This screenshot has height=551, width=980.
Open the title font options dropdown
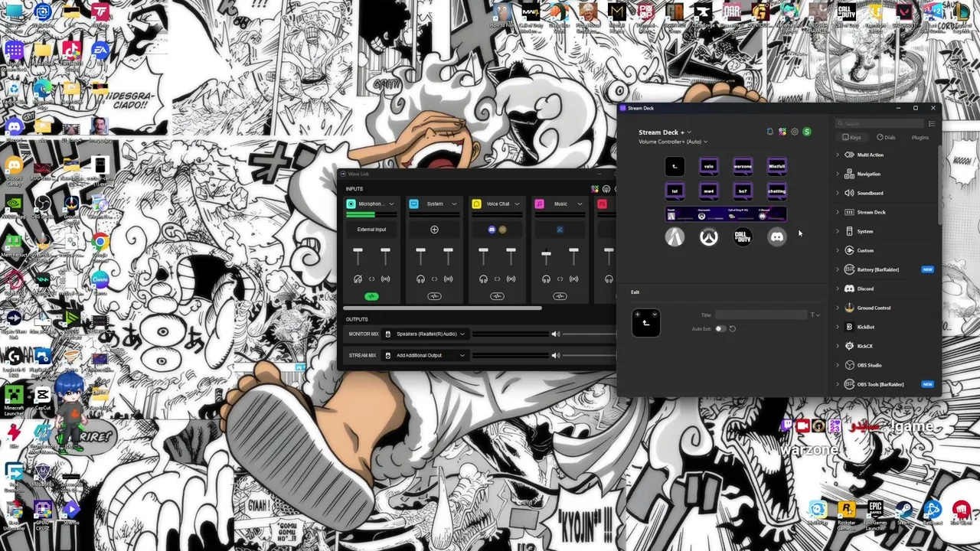coord(815,315)
